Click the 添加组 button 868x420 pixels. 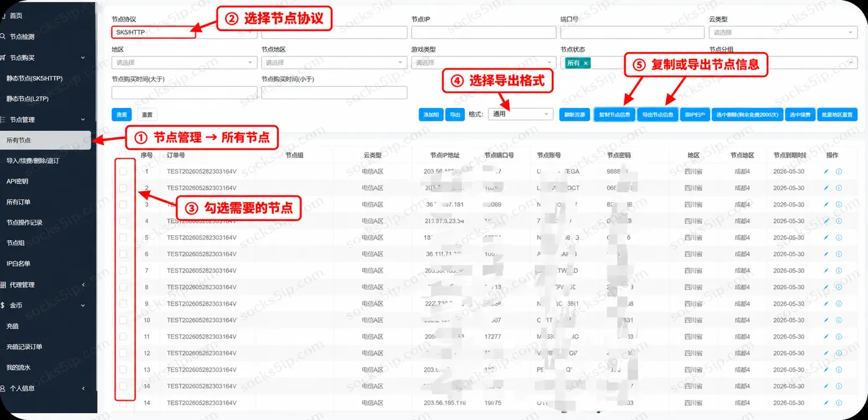(x=431, y=115)
